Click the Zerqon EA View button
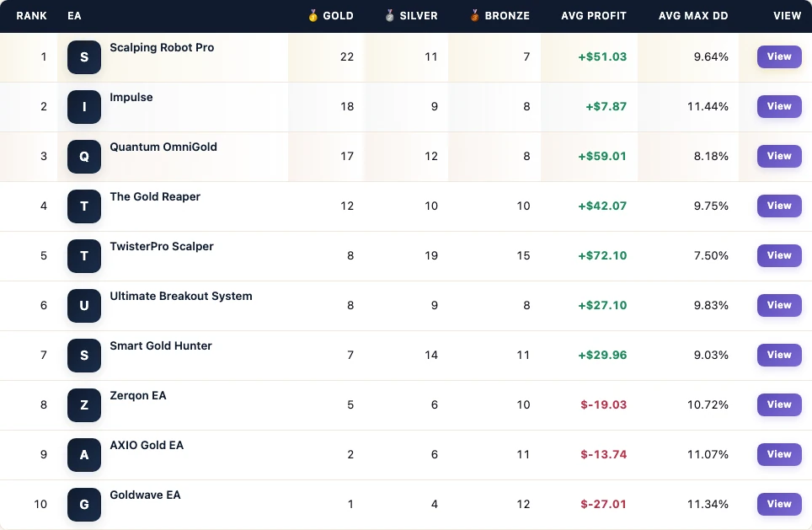Viewport: 812px width, 530px height. [x=779, y=404]
